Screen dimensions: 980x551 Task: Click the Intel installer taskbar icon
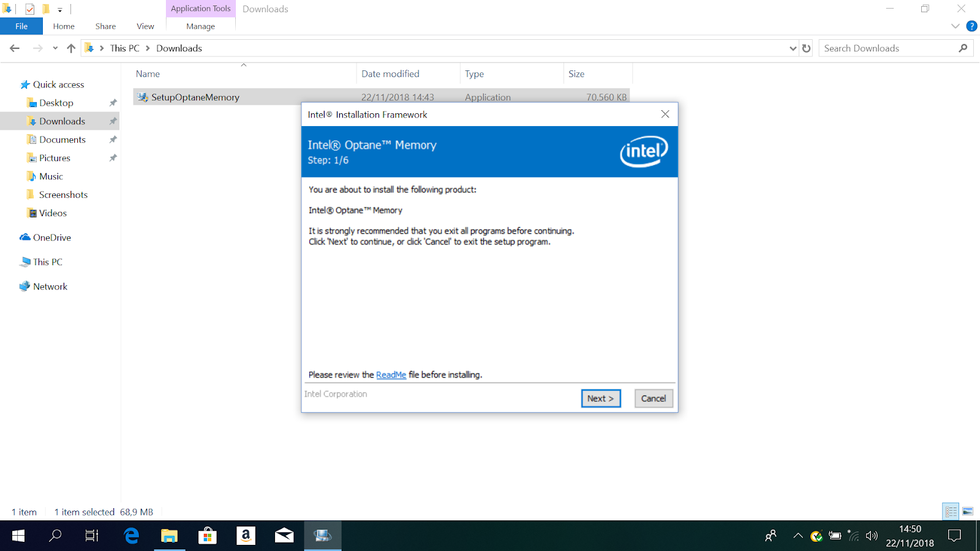tap(323, 536)
